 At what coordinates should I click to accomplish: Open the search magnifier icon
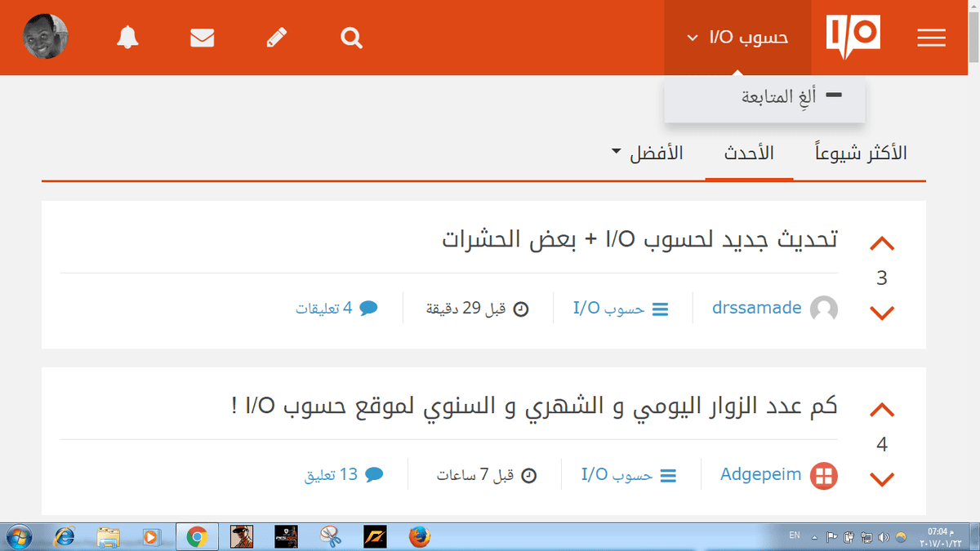[x=352, y=38]
